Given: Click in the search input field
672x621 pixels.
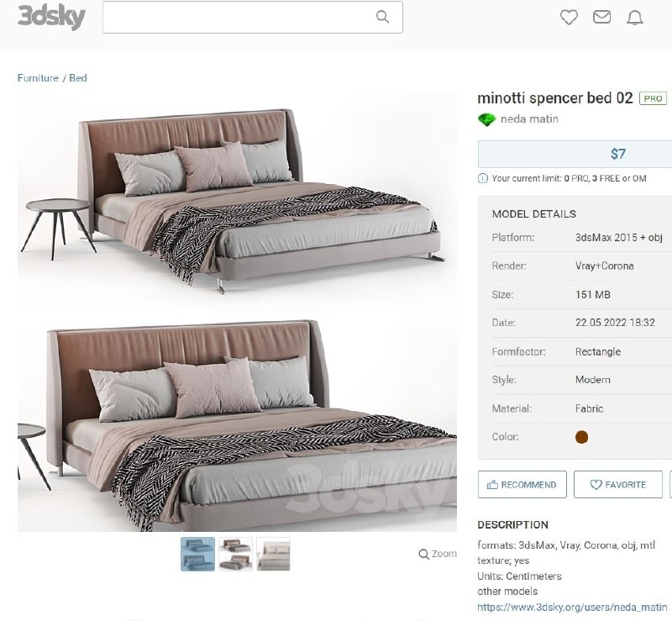Looking at the screenshot, I should point(239,17).
